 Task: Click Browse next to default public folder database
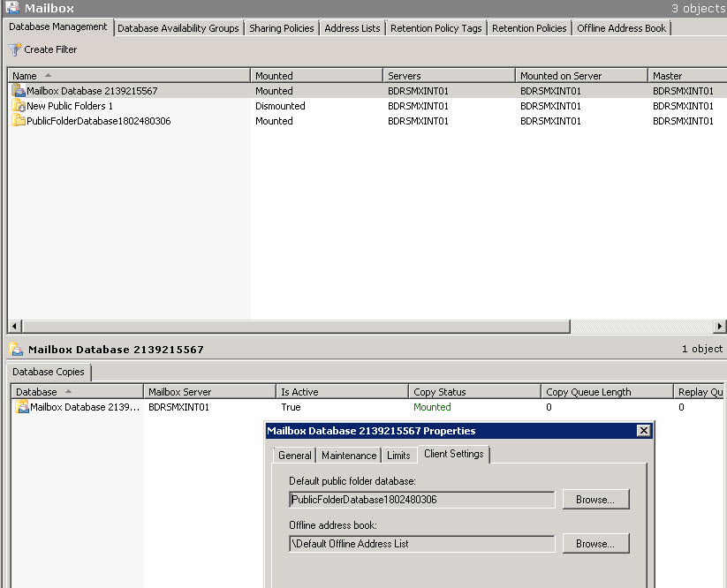(595, 499)
